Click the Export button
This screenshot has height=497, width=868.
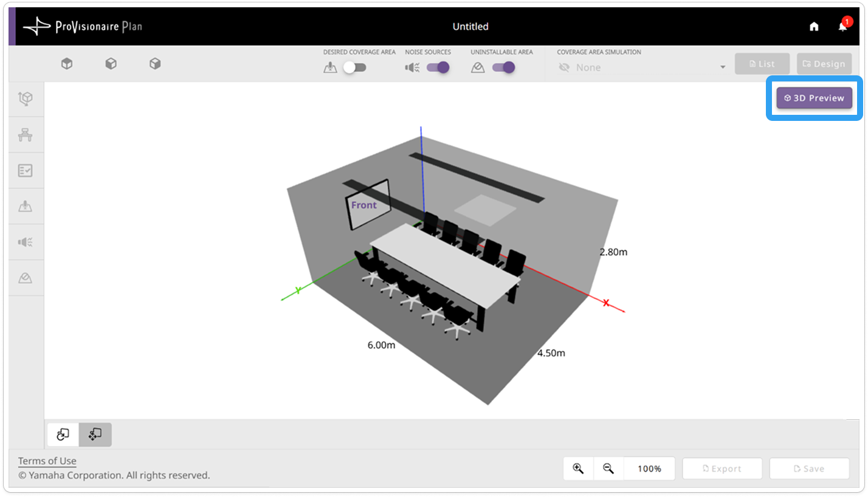(722, 468)
